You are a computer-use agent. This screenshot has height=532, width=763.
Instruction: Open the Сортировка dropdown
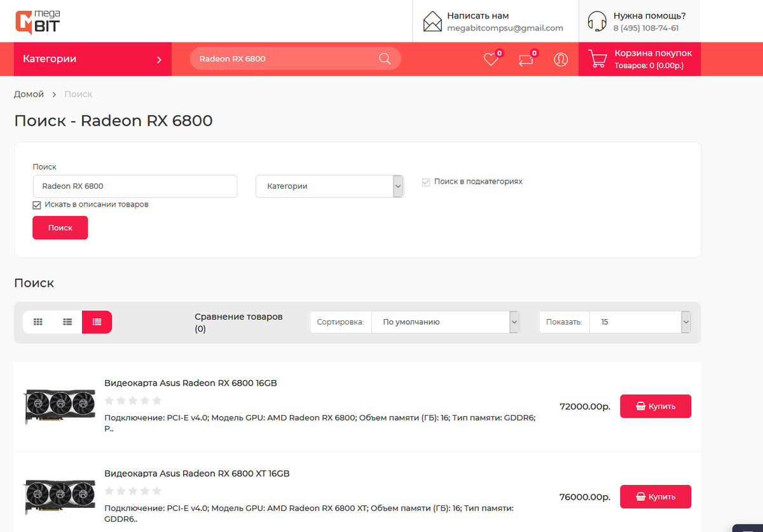click(x=445, y=322)
